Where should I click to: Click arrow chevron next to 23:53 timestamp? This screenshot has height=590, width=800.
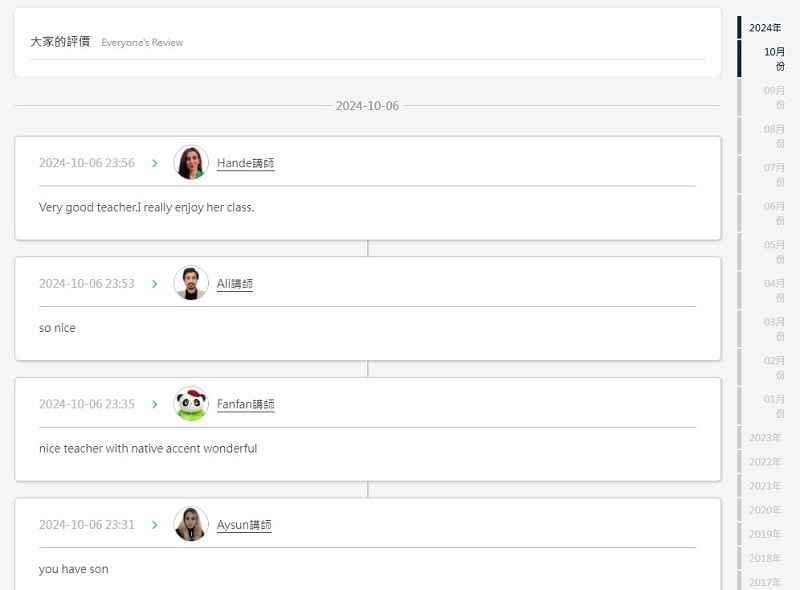pos(155,284)
